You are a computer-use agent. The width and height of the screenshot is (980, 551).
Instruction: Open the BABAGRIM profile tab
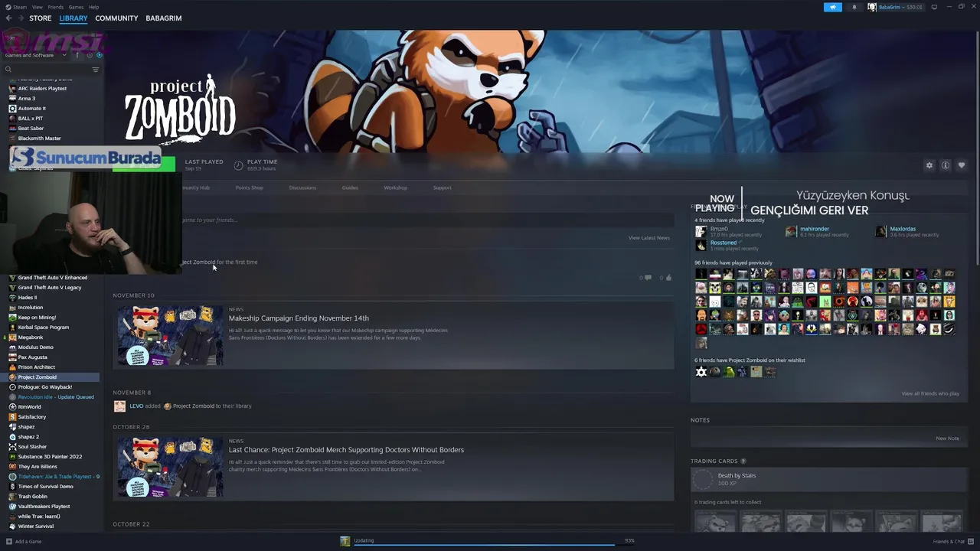tap(164, 18)
